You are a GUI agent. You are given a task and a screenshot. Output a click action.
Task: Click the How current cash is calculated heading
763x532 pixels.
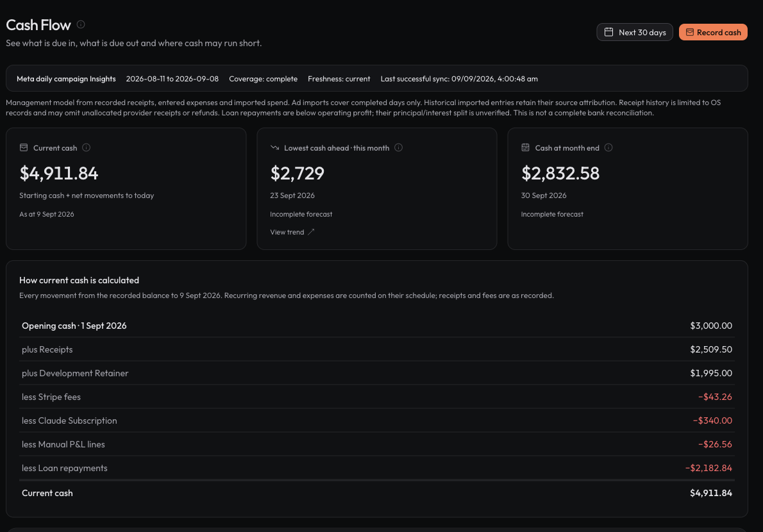tap(80, 281)
